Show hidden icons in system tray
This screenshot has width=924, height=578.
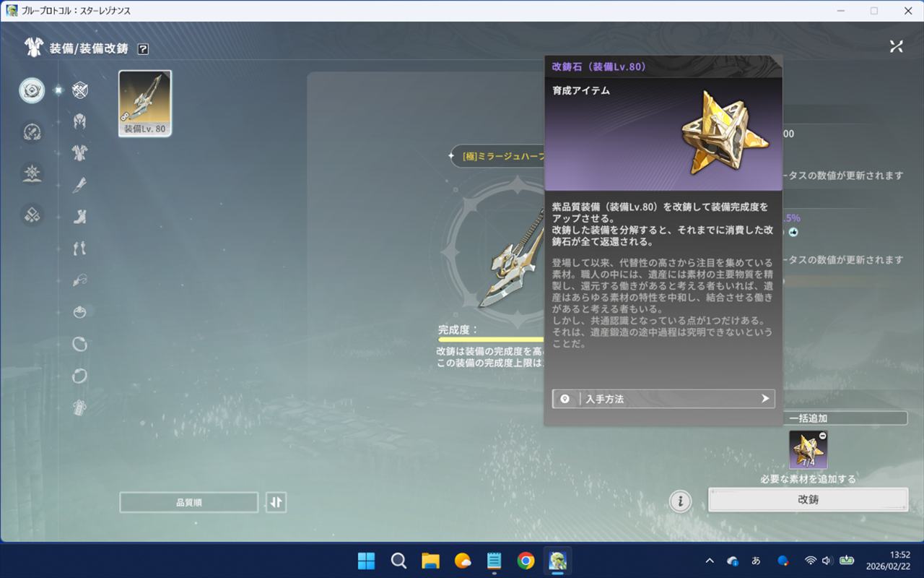[710, 561]
